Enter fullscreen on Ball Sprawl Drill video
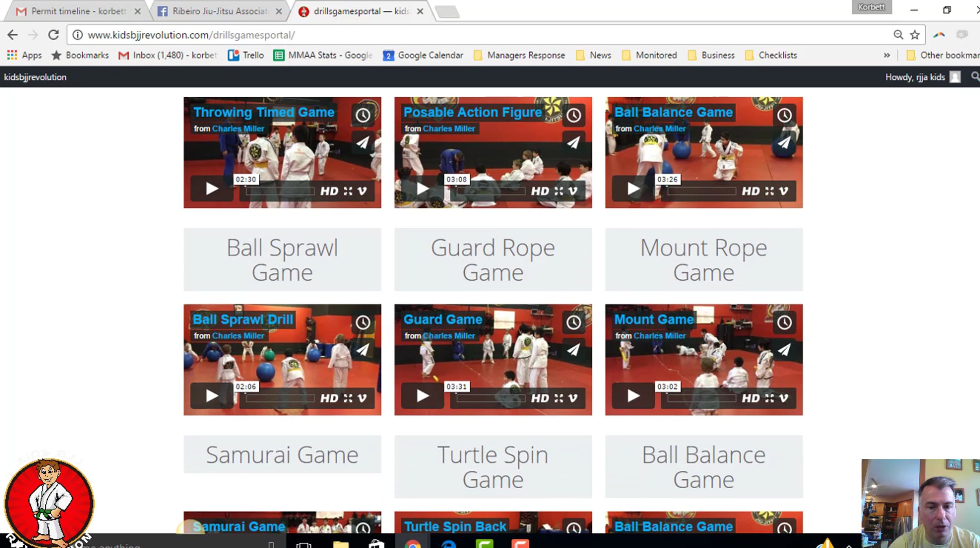Viewport: 980px width, 548px height. click(x=348, y=398)
